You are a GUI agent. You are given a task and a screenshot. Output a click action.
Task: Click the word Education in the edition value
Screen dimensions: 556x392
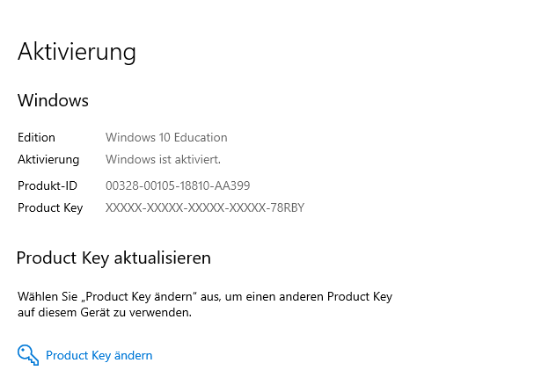coord(200,137)
